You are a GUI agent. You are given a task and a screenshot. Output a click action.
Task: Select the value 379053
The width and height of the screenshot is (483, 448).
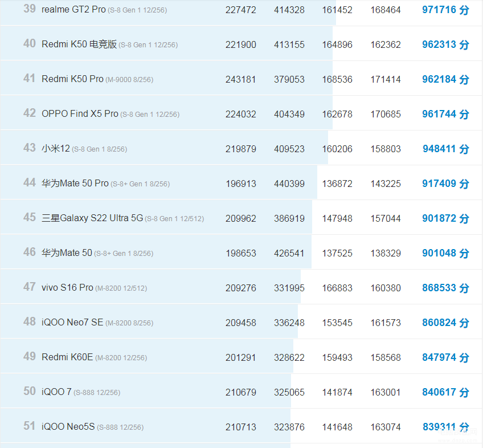point(289,80)
